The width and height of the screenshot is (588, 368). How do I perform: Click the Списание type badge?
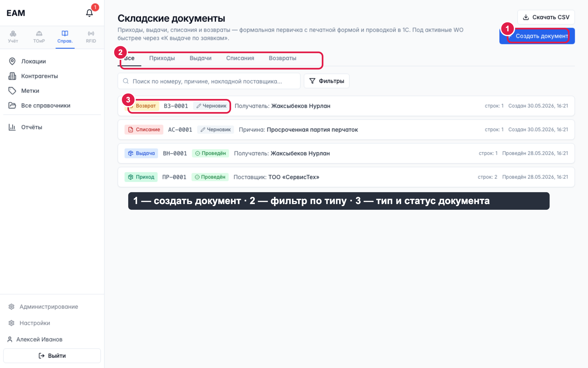coord(144,129)
